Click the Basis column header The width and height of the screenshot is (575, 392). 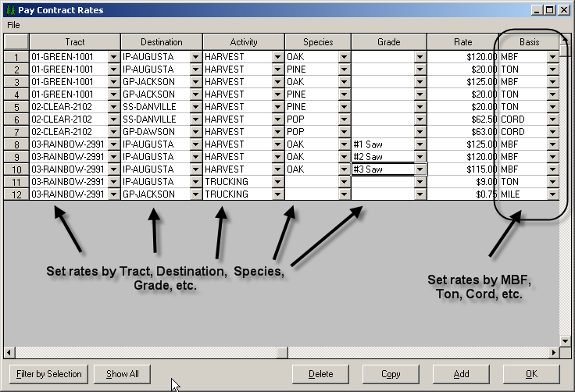pyautogui.click(x=529, y=42)
